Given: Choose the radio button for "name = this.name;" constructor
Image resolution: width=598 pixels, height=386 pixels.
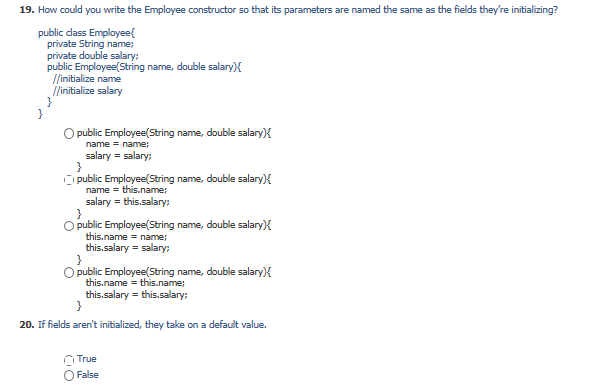Looking at the screenshot, I should [x=69, y=180].
